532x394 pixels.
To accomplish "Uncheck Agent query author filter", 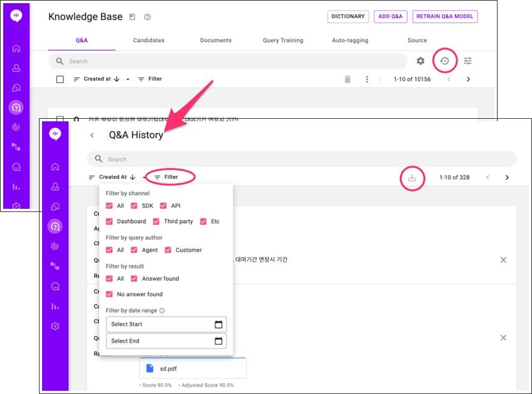I will (x=134, y=250).
